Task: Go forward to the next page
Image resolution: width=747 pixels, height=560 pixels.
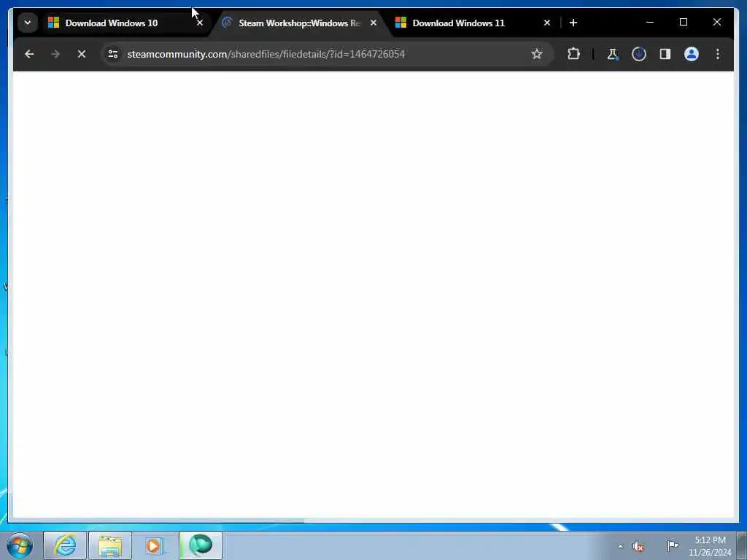Action: [x=55, y=54]
